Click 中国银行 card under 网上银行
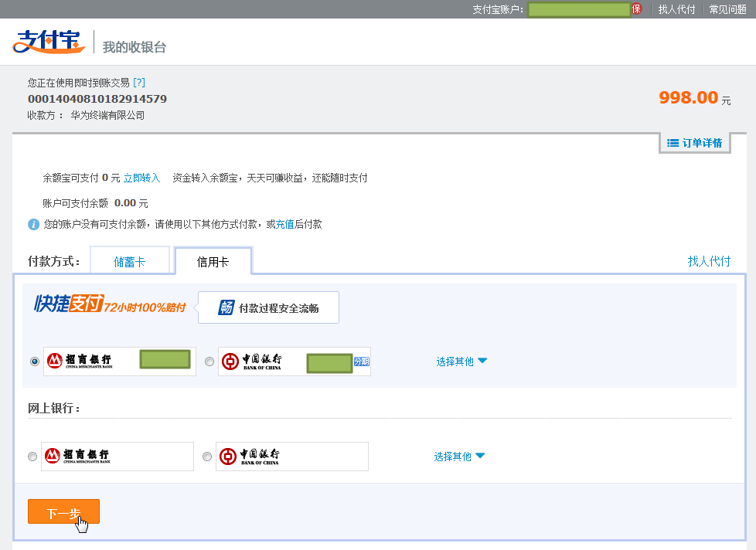Viewport: 756px width, 550px height. (x=291, y=456)
